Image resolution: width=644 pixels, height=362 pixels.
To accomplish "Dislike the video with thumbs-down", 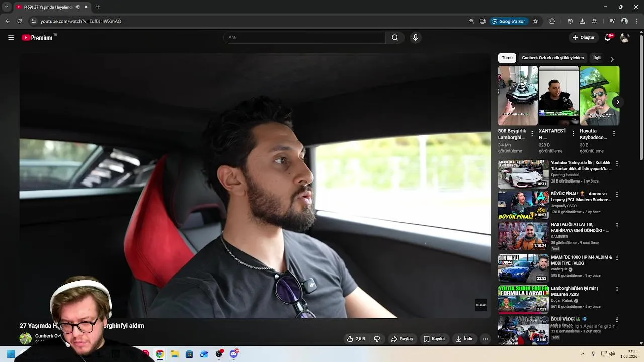I will coord(377,339).
